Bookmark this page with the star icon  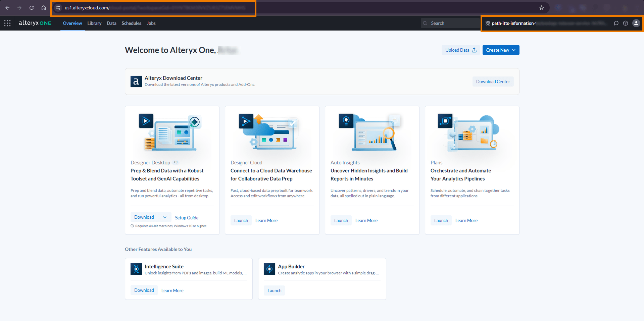(541, 8)
